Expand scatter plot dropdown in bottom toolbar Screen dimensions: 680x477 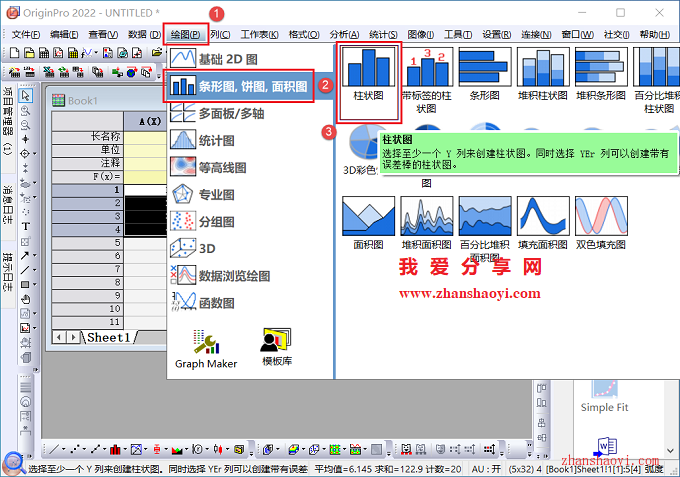coord(84,450)
